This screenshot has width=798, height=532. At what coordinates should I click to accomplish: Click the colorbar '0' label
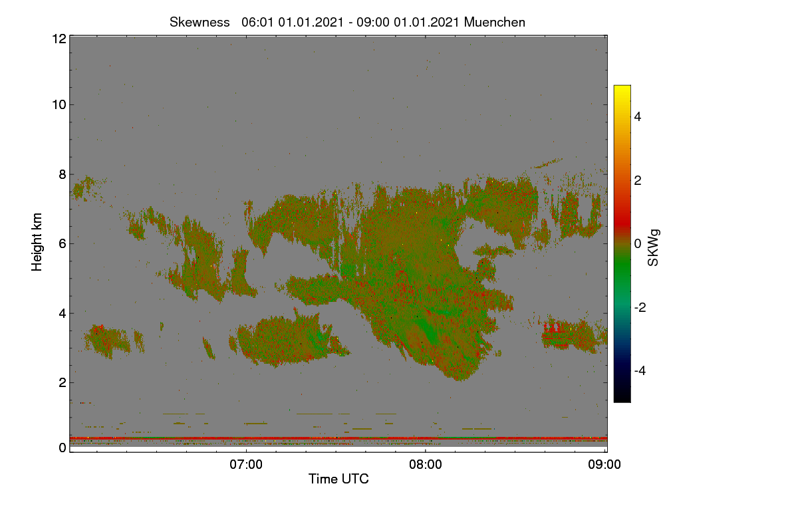[638, 243]
